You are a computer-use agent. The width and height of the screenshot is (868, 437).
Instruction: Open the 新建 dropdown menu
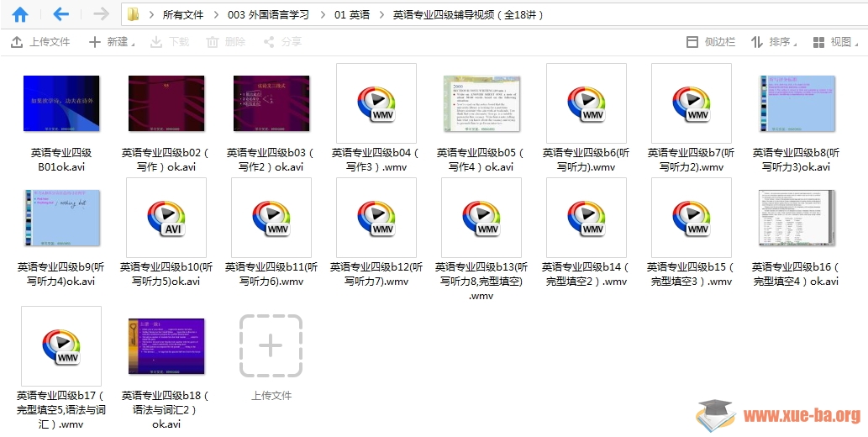pos(112,41)
